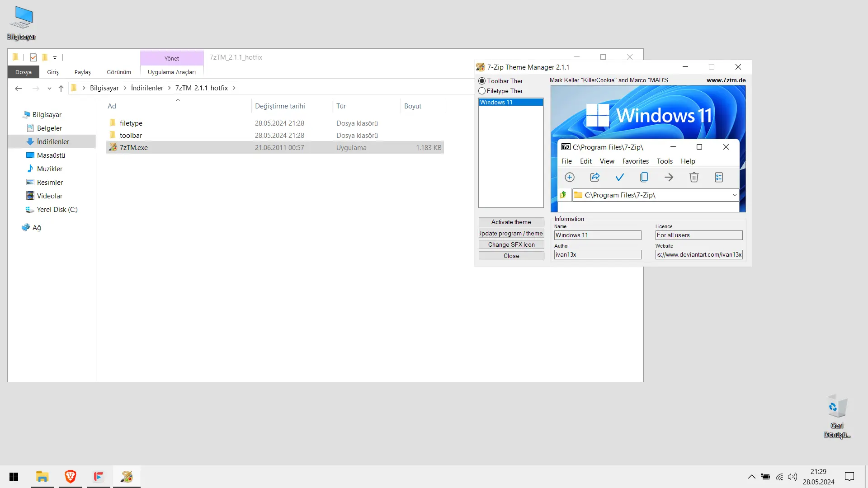Show hidden system tray icons
The image size is (868, 488).
751,477
